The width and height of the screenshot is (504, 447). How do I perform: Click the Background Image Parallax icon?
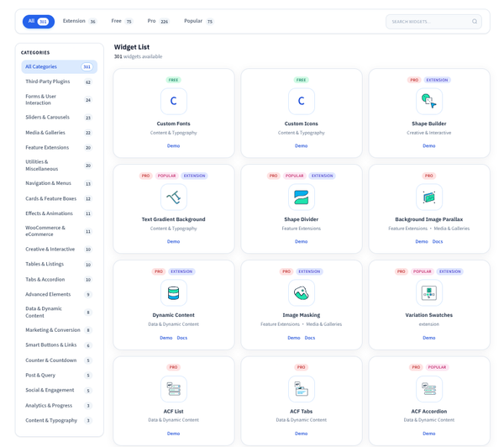tap(428, 197)
